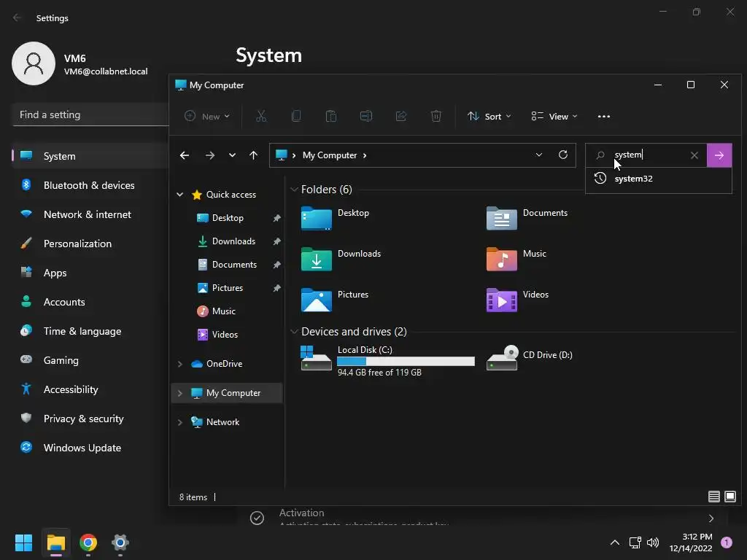Select the CD Drive (D:) icon
Screen dimensions: 747x560
point(502,357)
